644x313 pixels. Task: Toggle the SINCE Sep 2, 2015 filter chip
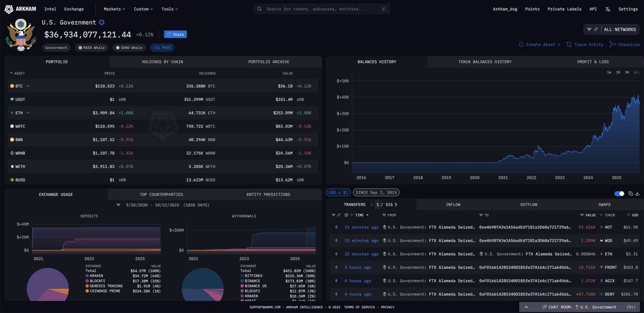pos(376,192)
